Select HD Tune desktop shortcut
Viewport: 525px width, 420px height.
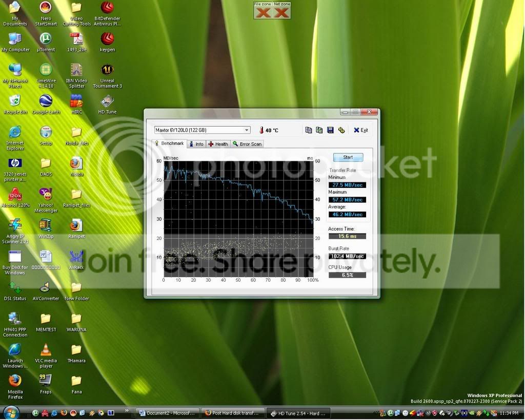(108, 104)
